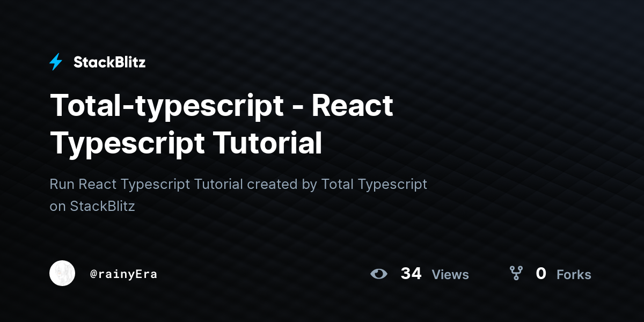Click the Views label text
Viewport: 644px width, 322px height.
click(450, 275)
